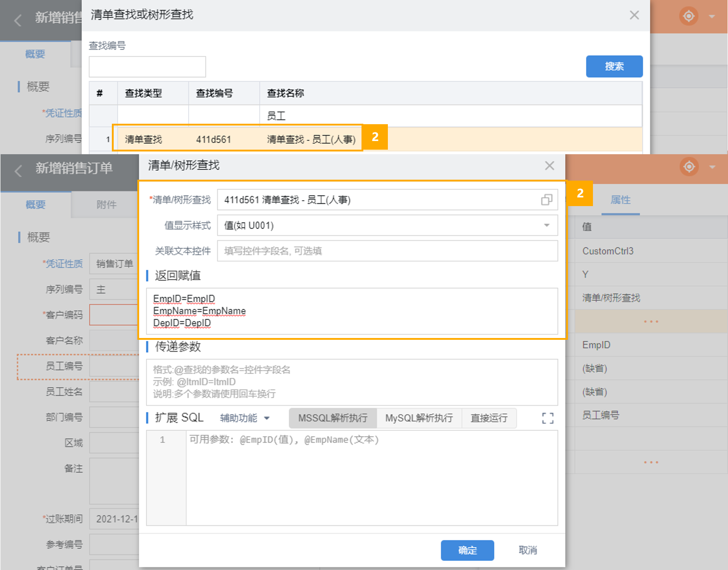Close the 清单/树形查找 dialog
728x570 pixels.
pyautogui.click(x=549, y=166)
